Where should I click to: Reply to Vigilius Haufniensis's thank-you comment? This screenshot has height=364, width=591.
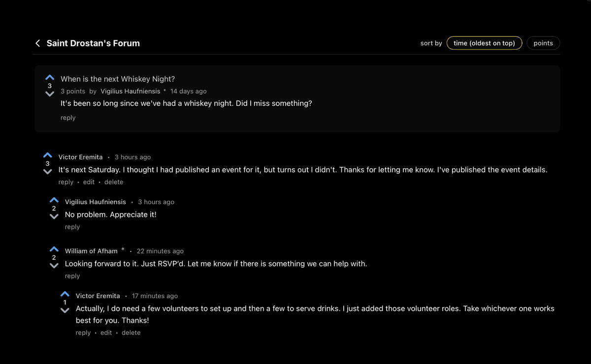72,226
